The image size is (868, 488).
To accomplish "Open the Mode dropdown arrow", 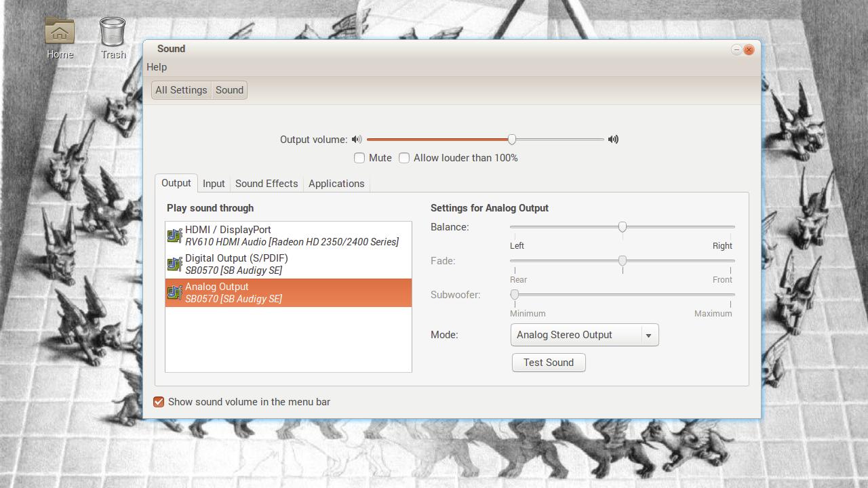I will pos(648,335).
